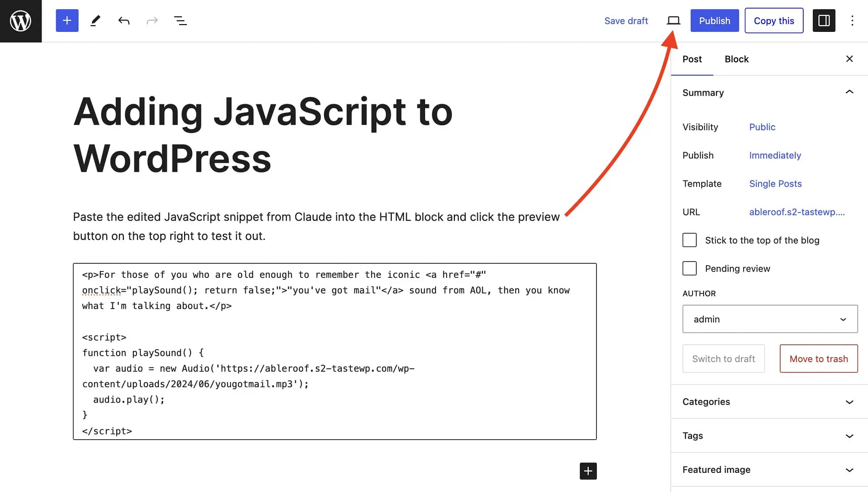Click the audio.play(); line in code
Viewport: 868px width, 492px height.
click(x=128, y=400)
